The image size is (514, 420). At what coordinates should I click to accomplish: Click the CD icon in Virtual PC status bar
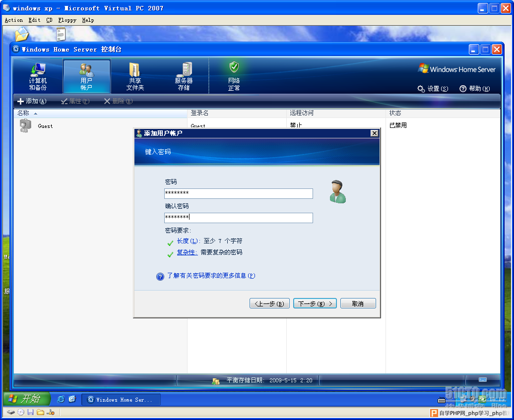[x=21, y=412]
